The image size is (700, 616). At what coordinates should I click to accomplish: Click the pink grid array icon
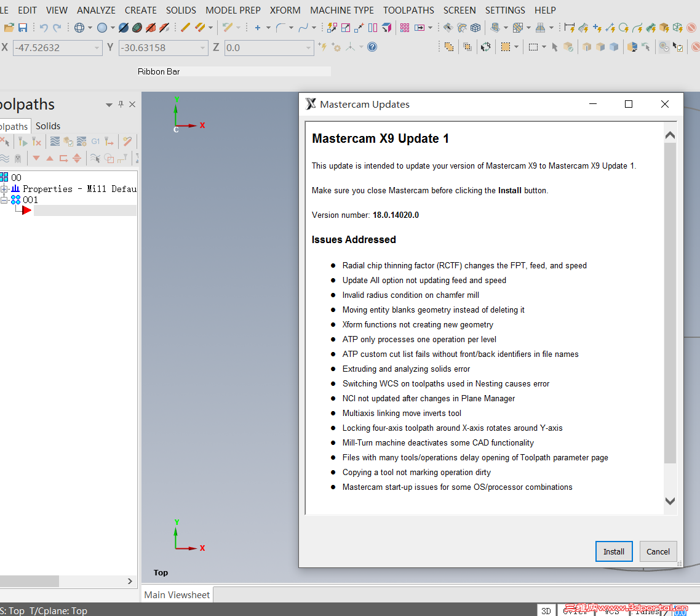click(x=405, y=28)
